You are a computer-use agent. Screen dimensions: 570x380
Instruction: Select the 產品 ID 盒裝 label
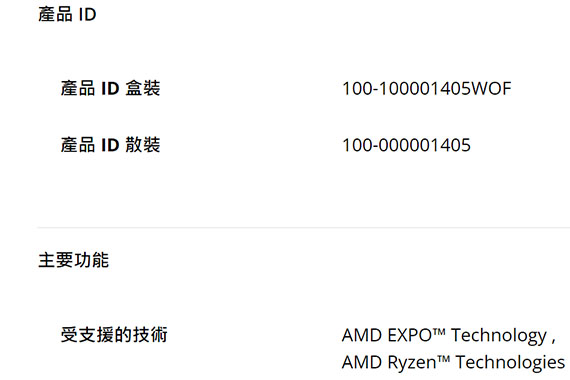(x=110, y=88)
